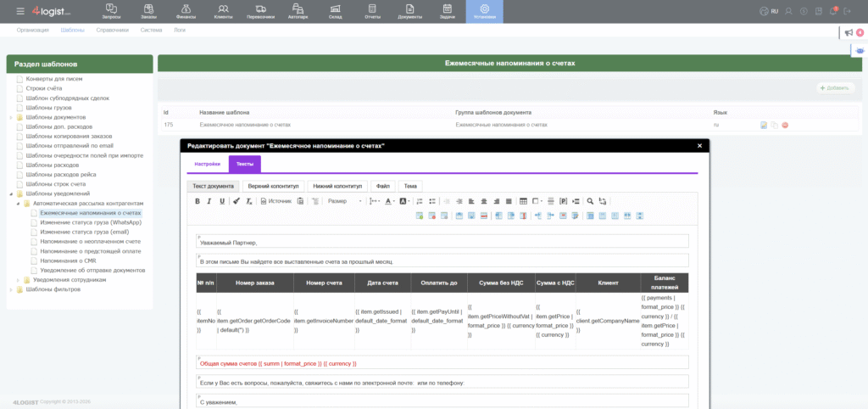Switch to the Настройки tab
868x409 pixels.
point(208,163)
